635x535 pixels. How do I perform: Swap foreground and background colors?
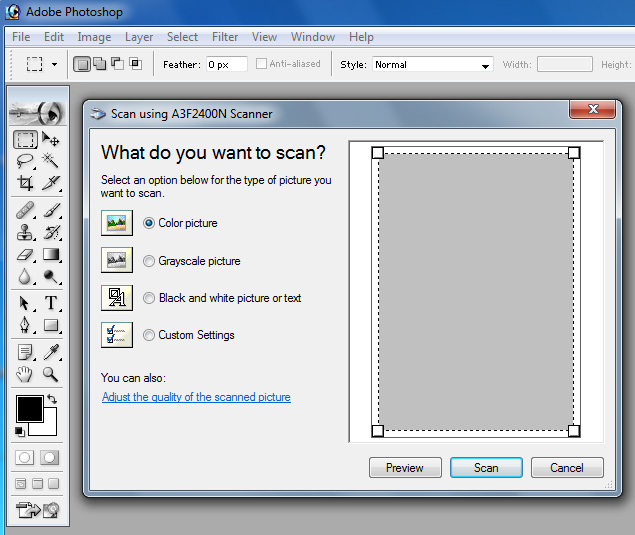tap(52, 399)
